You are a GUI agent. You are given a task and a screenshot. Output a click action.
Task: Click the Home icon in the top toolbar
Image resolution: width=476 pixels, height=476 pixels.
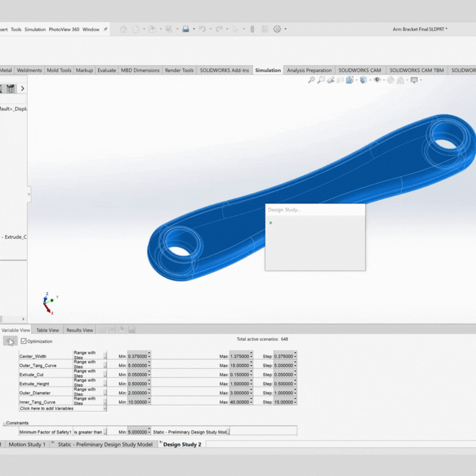(x=123, y=29)
